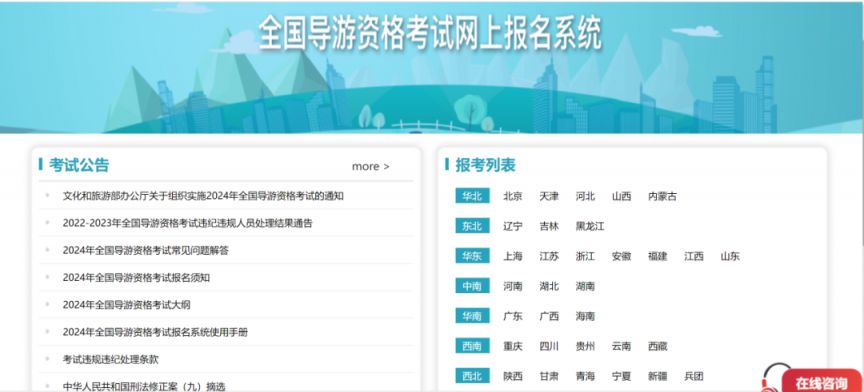Choose 湖北 province
This screenshot has height=392, width=864.
point(549,286)
